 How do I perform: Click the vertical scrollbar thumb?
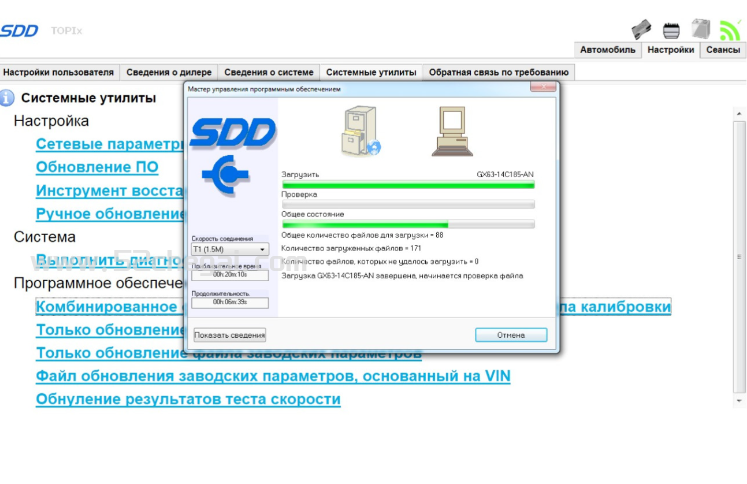point(739,257)
